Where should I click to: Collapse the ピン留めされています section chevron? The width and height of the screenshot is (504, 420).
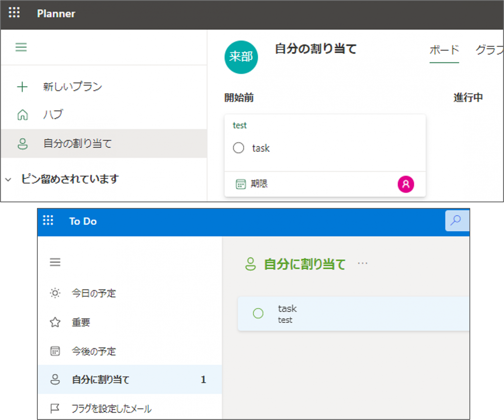click(x=9, y=179)
